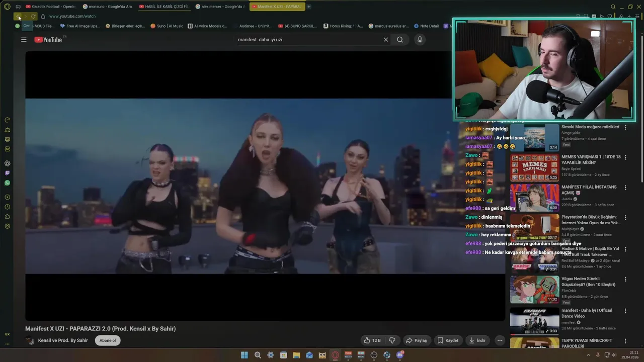Switch to the monsuno Google tab
The image size is (644, 362).
pos(108,7)
